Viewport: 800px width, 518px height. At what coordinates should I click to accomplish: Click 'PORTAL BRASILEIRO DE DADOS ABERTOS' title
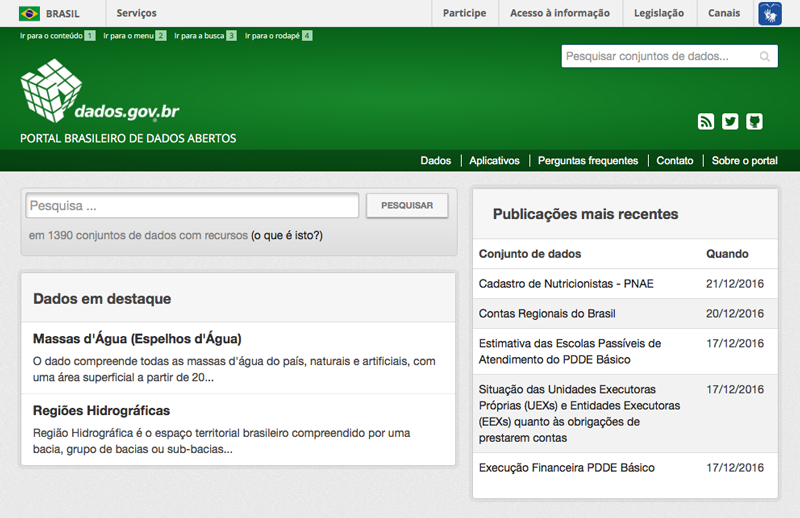click(x=128, y=138)
